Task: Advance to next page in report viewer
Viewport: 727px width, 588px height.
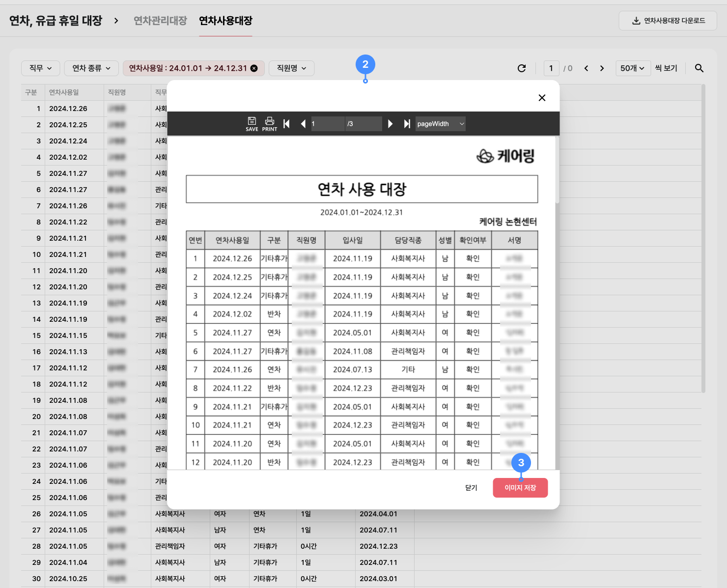Action: coord(390,124)
